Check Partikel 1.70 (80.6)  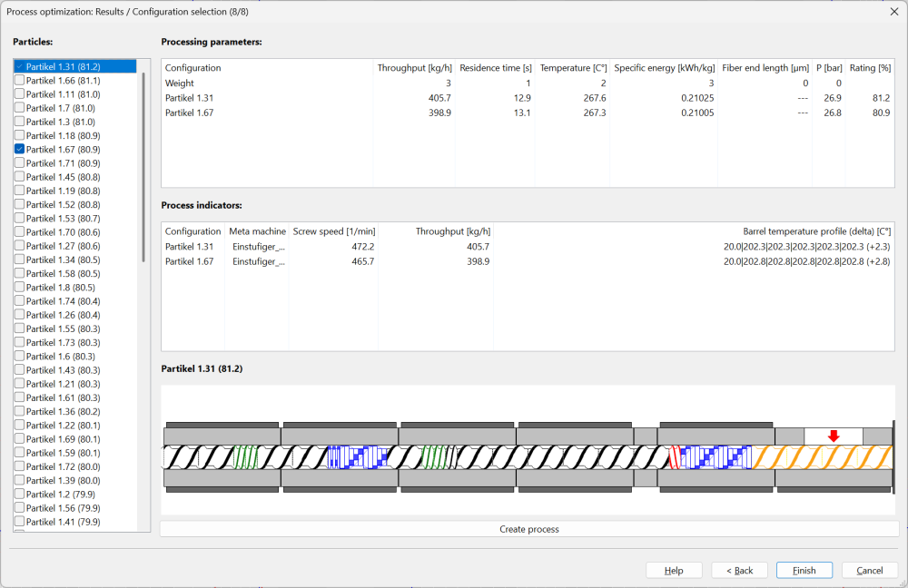pyautogui.click(x=20, y=231)
